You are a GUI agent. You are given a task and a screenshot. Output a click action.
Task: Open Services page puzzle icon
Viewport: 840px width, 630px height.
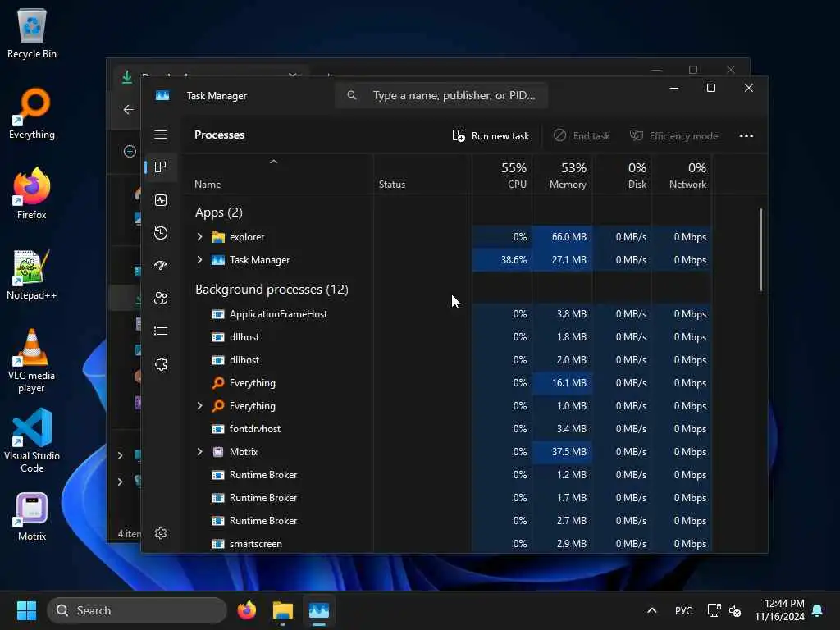[161, 364]
